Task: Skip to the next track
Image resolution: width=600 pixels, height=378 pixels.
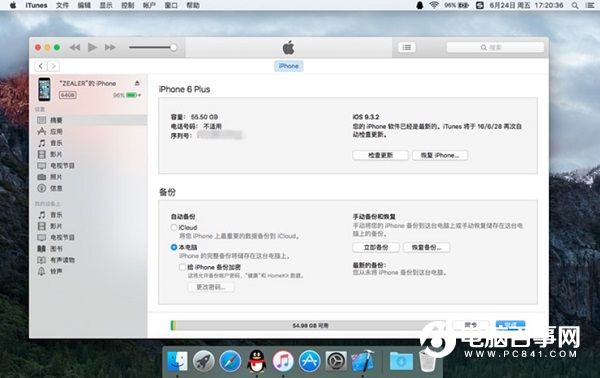Action: coord(110,47)
